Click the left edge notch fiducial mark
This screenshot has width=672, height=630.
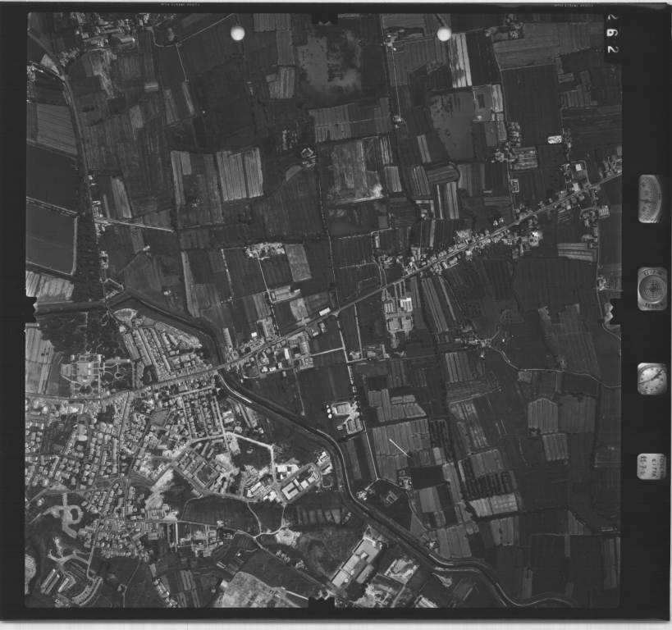click(x=31, y=309)
